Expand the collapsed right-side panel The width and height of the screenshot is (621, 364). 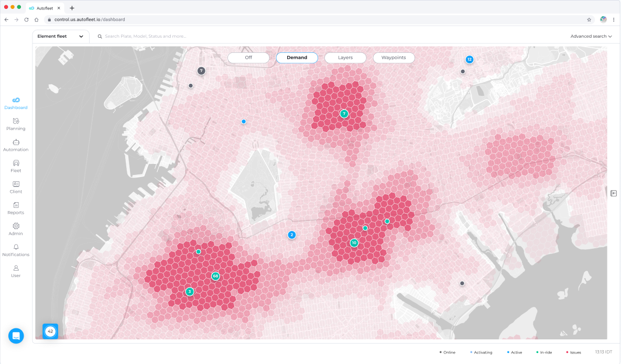(x=614, y=193)
